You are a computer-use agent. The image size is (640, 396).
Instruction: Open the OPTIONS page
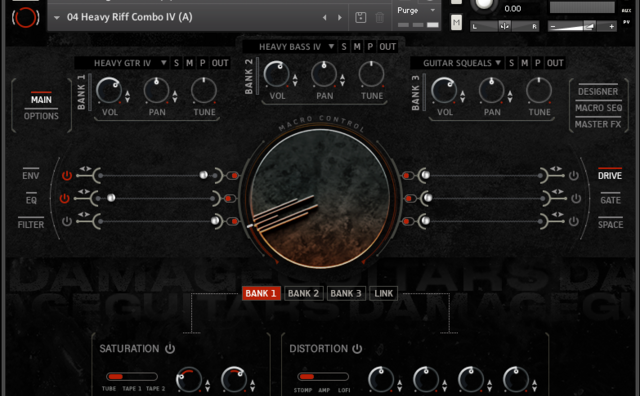click(x=41, y=116)
